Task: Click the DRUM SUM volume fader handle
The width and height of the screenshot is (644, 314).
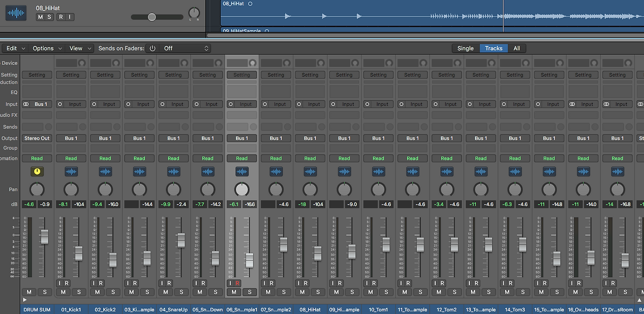Action: [45, 237]
